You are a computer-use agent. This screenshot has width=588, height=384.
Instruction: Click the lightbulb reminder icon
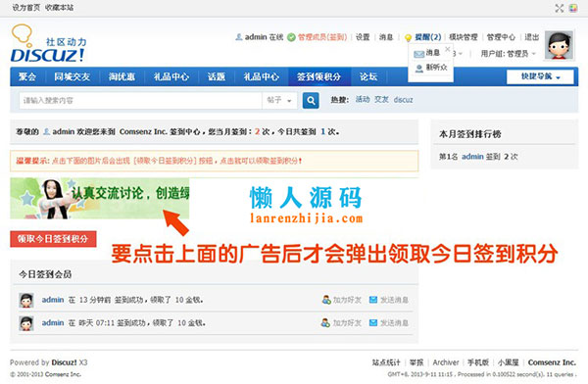tap(408, 37)
